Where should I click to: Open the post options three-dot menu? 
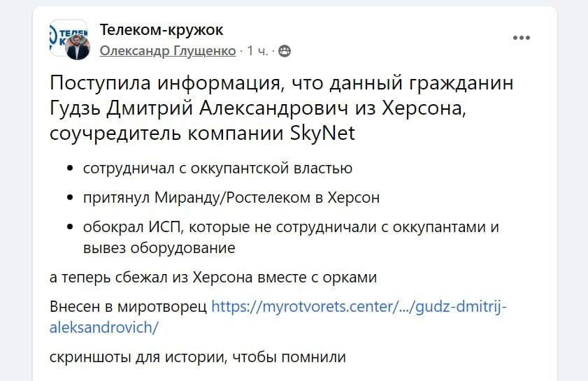(x=522, y=38)
